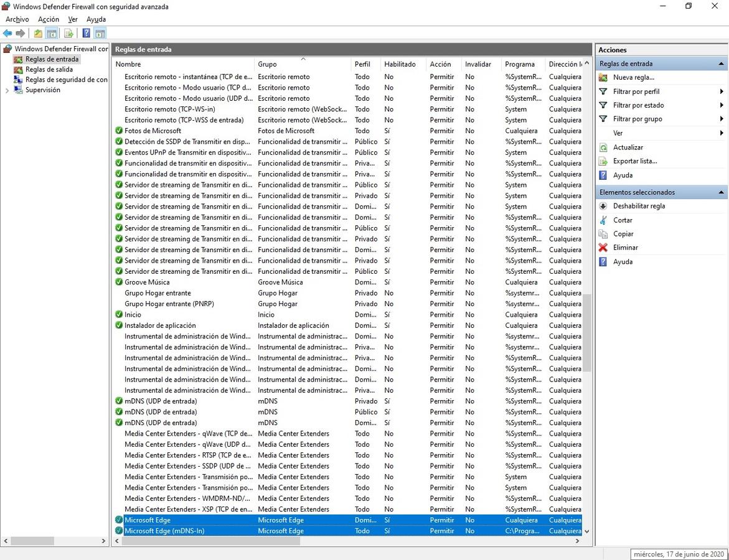Click Exportar lista action link

pos(634,161)
